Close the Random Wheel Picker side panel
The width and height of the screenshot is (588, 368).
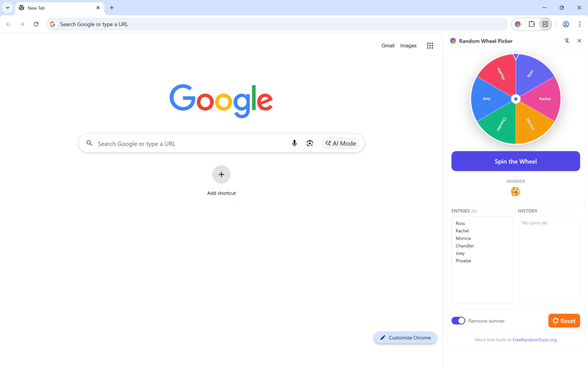(579, 41)
